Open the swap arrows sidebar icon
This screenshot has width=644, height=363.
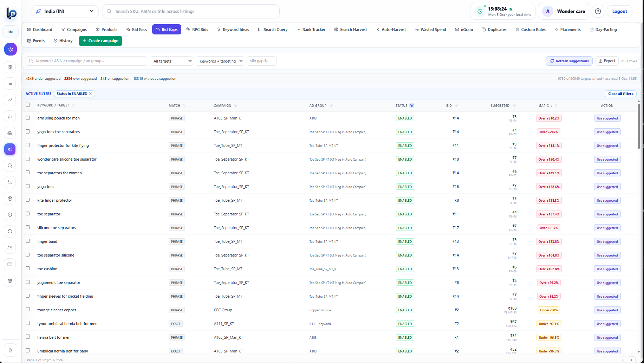pyautogui.click(x=10, y=182)
